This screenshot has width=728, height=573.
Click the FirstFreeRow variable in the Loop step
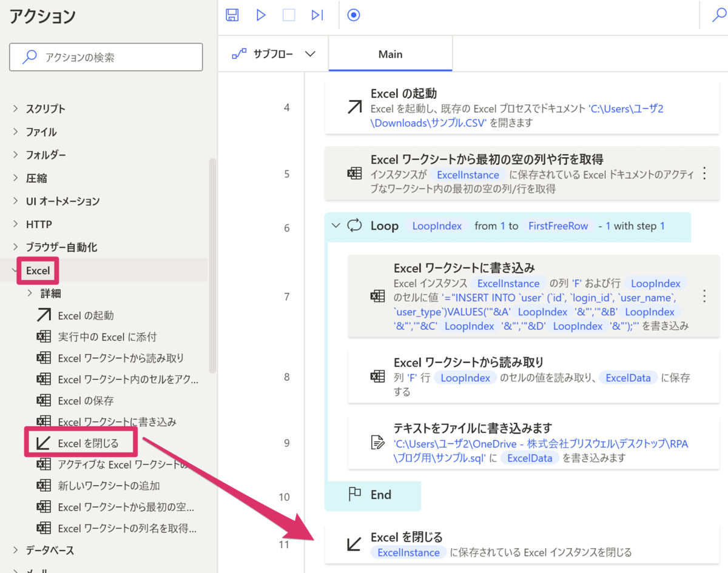(x=558, y=226)
